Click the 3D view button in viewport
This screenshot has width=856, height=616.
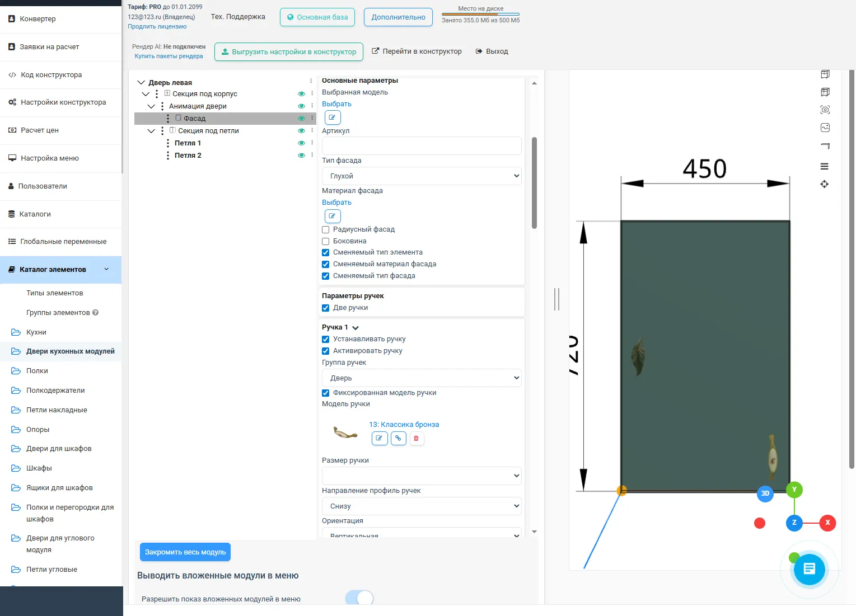(765, 493)
